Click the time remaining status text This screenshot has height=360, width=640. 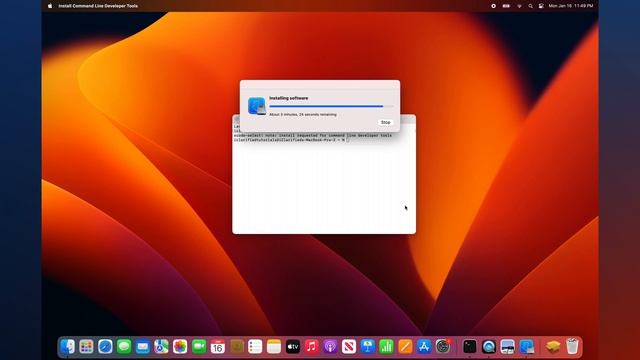point(303,115)
